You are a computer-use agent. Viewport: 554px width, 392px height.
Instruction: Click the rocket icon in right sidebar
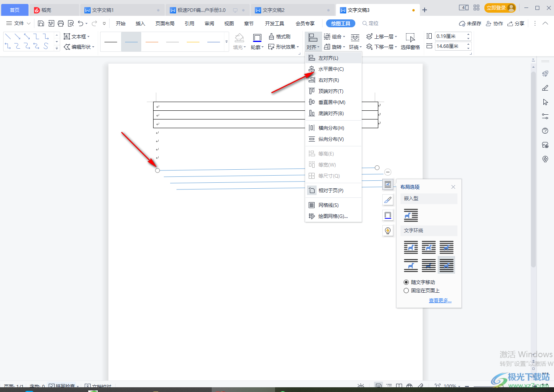[x=545, y=74]
